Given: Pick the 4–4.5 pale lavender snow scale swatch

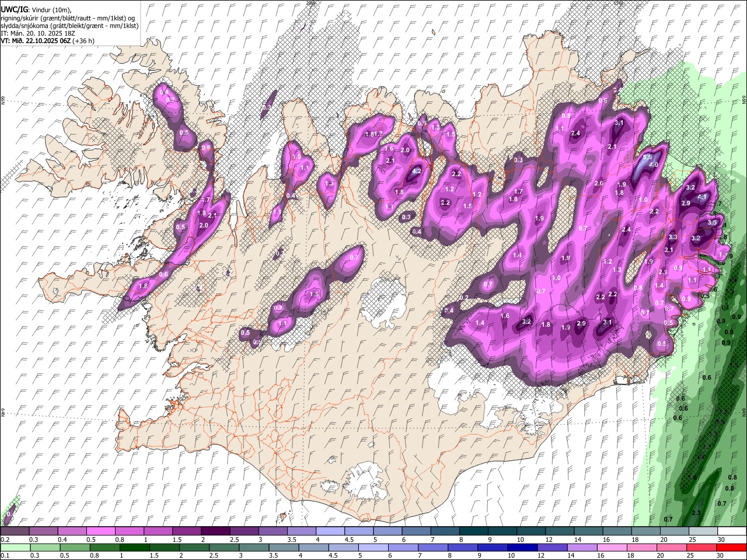Looking at the screenshot, I should 331,531.
